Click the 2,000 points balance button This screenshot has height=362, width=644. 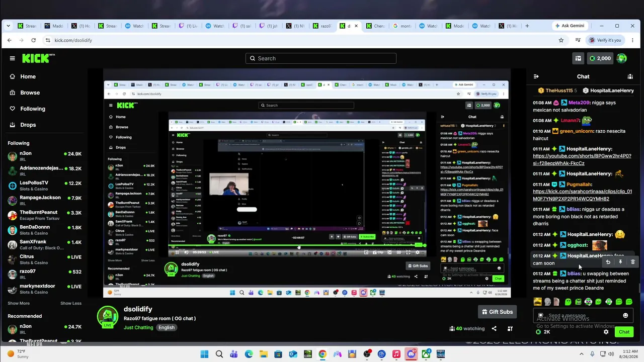(600, 58)
